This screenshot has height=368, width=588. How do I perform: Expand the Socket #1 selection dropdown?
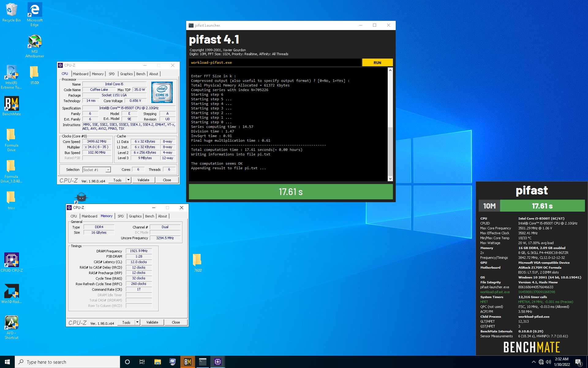coord(108,170)
